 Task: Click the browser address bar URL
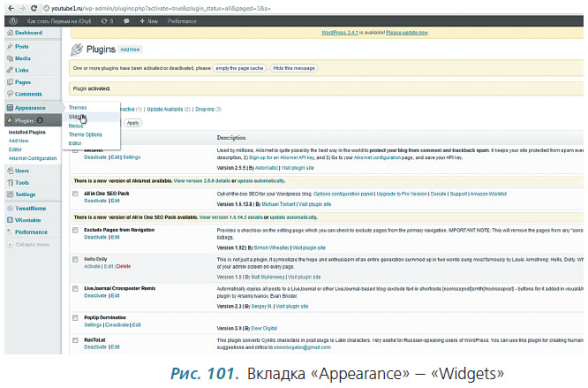point(161,8)
